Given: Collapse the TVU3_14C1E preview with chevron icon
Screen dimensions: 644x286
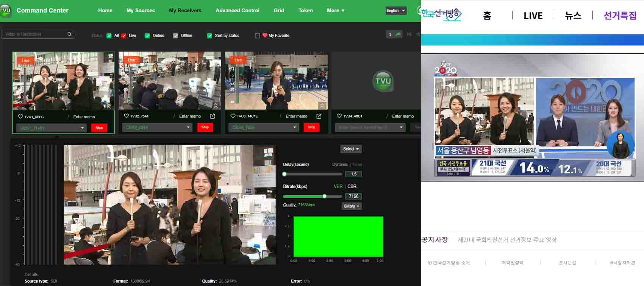Looking at the screenshot, I should 322,105.
